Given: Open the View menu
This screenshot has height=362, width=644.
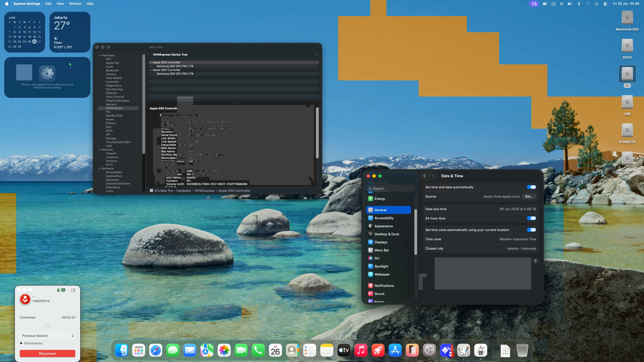Looking at the screenshot, I should point(60,4).
